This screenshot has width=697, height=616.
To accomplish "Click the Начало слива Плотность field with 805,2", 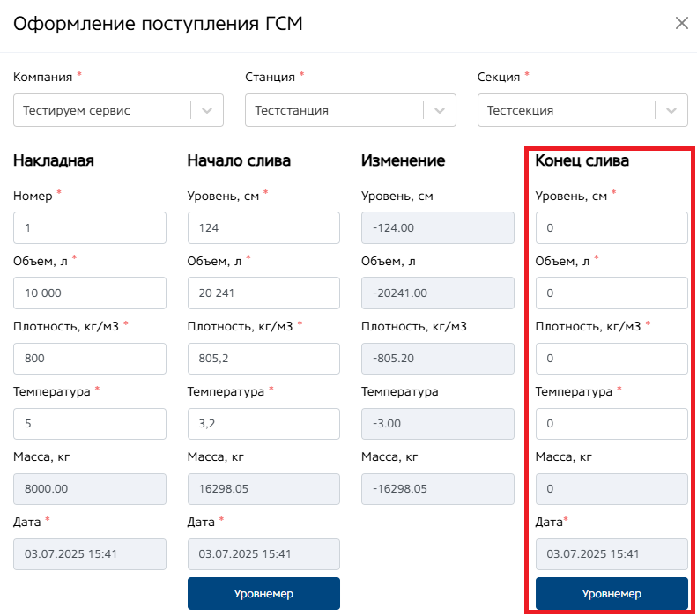I will tap(263, 359).
